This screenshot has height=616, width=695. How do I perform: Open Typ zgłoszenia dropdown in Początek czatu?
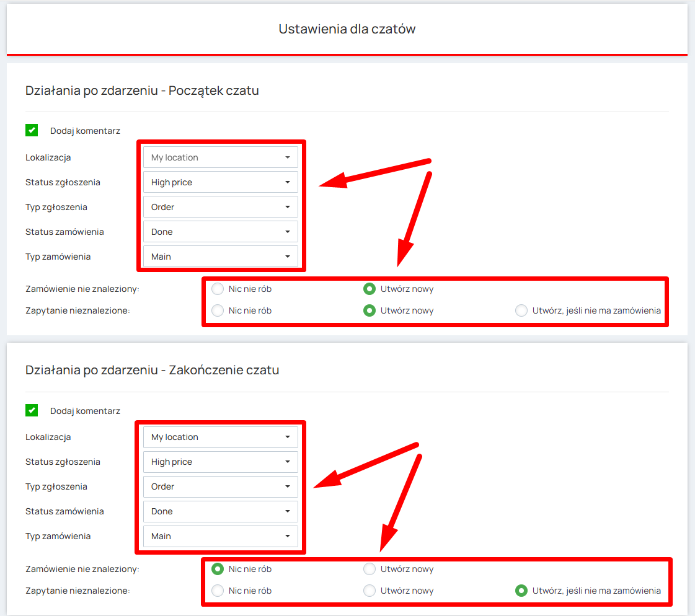pyautogui.click(x=220, y=207)
